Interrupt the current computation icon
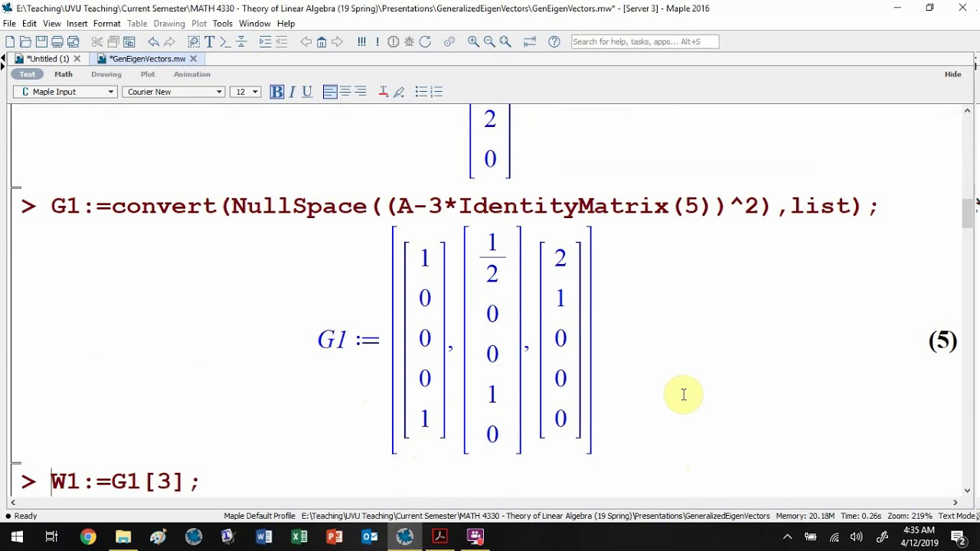The height and width of the screenshot is (551, 980). 393,41
